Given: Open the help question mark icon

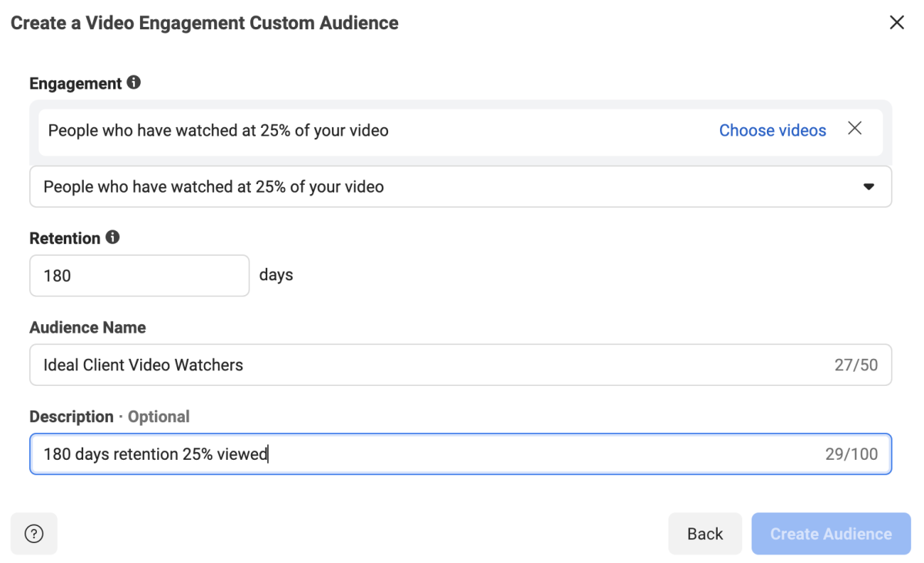Looking at the screenshot, I should pos(34,534).
